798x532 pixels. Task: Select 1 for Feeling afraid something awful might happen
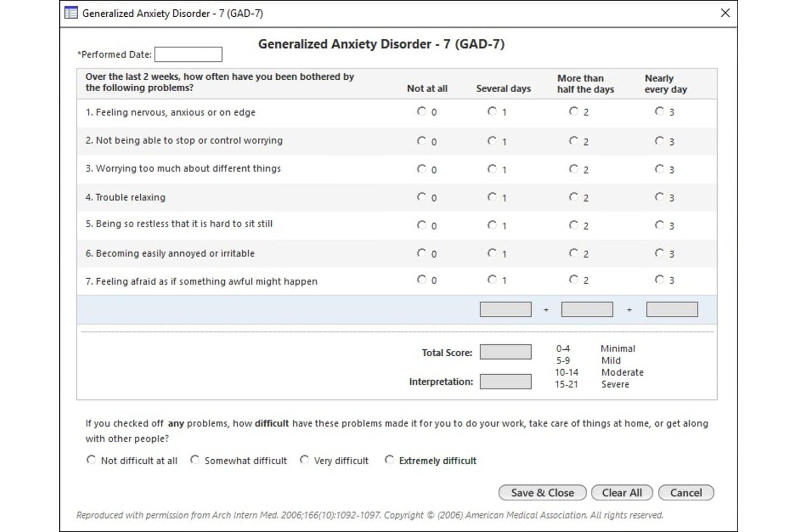pos(492,279)
